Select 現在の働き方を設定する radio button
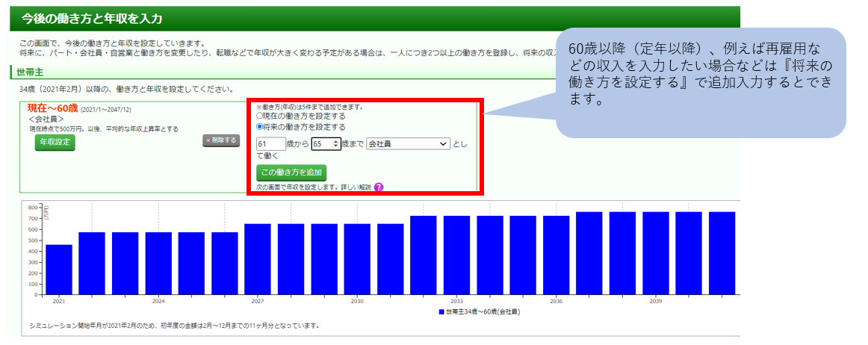 click(260, 116)
